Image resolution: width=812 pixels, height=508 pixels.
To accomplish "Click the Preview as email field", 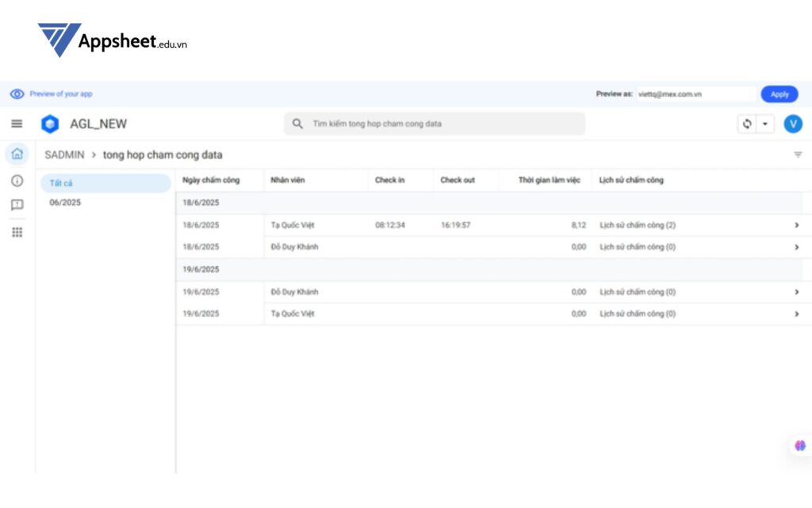I will point(695,94).
